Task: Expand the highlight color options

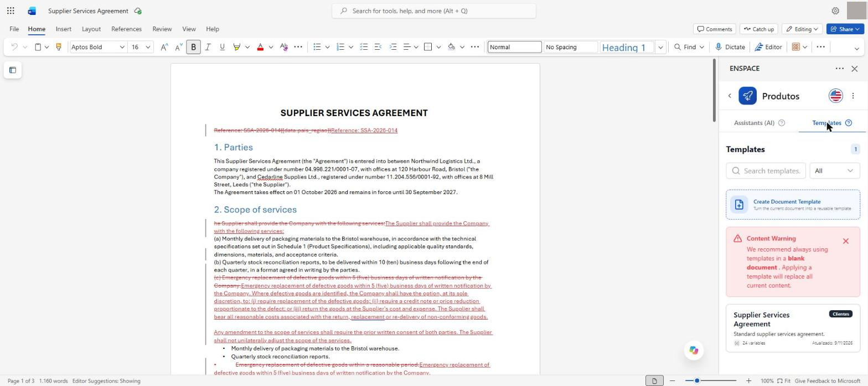Action: [247, 47]
